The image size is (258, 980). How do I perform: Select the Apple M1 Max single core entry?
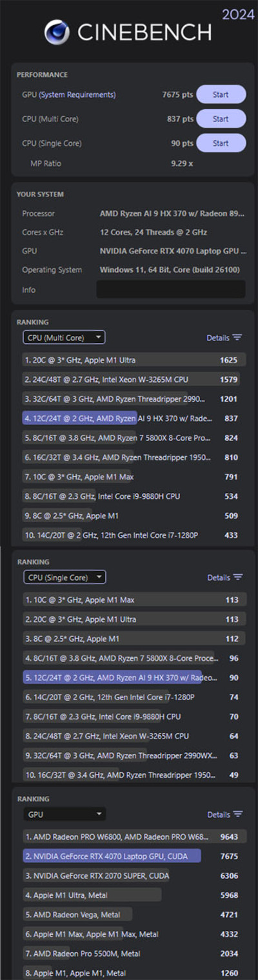click(x=134, y=599)
